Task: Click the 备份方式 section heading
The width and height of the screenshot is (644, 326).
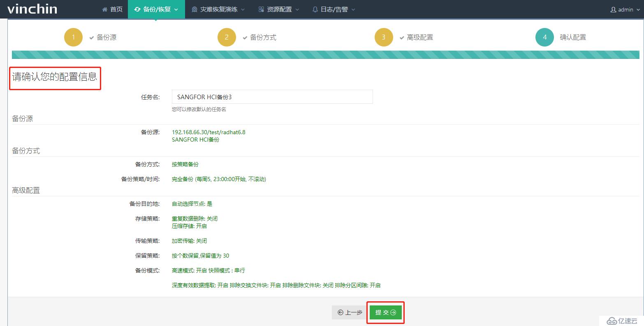Action: (x=26, y=151)
